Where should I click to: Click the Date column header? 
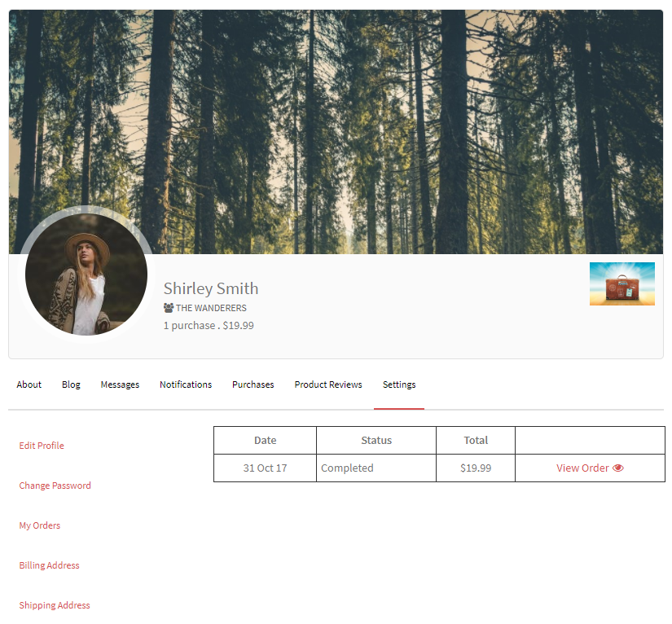tap(265, 440)
